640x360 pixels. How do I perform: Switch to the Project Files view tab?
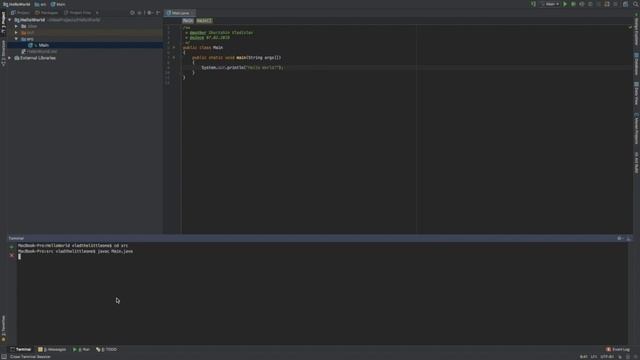coord(78,13)
